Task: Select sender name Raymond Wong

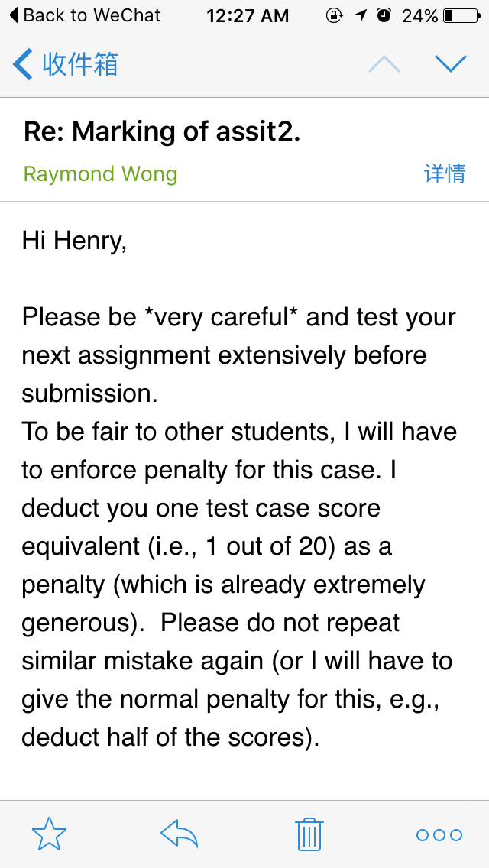Action: (x=100, y=173)
